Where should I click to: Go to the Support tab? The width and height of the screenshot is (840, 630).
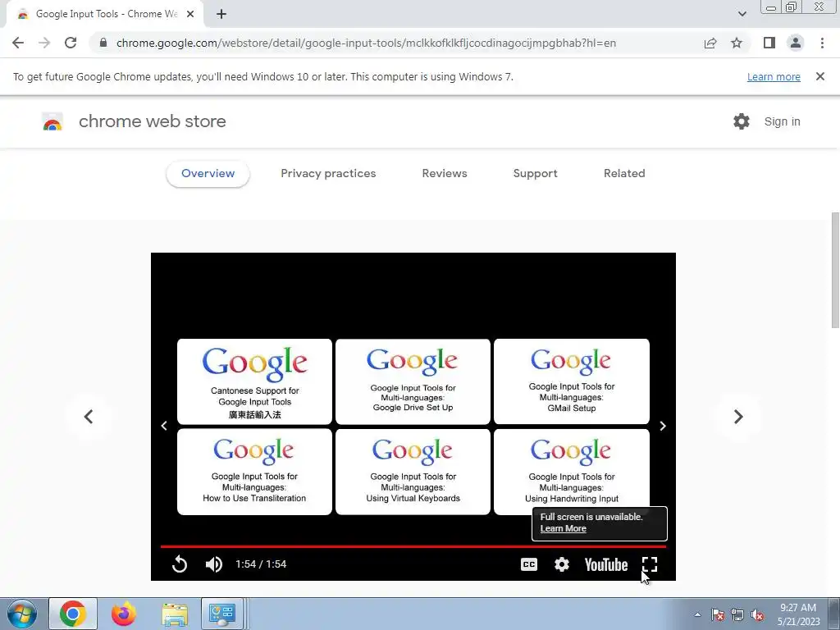coord(535,174)
